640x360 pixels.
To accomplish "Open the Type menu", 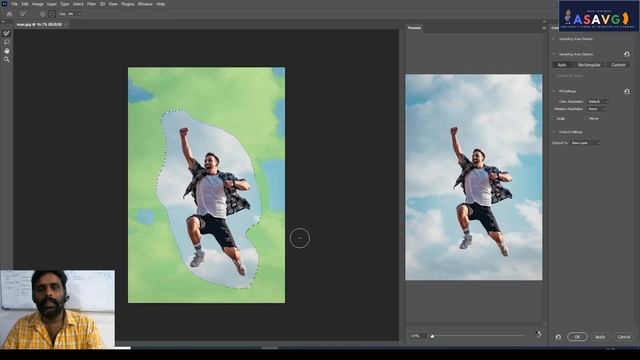I will (65, 4).
